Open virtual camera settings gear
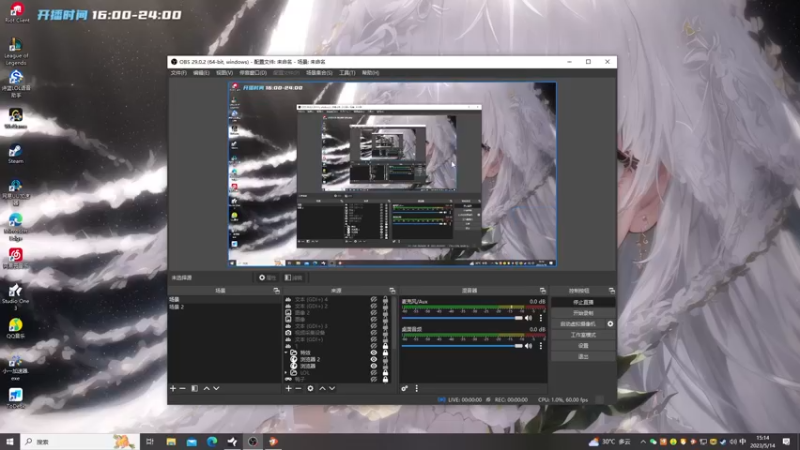Image resolution: width=800 pixels, height=450 pixels. (x=610, y=324)
